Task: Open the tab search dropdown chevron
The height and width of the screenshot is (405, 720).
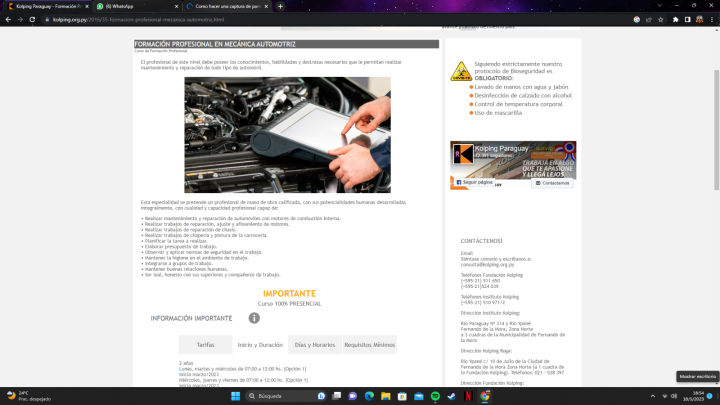Action: (659, 6)
